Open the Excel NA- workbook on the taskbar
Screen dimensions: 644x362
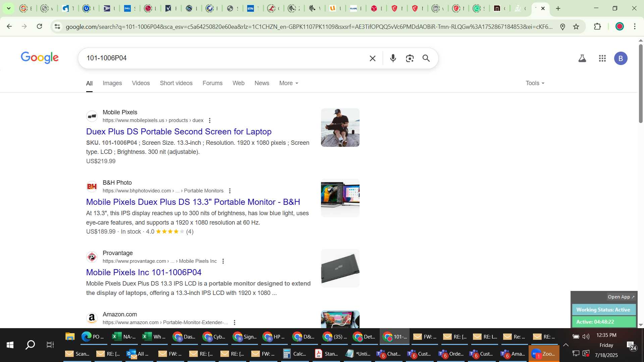coord(124,337)
